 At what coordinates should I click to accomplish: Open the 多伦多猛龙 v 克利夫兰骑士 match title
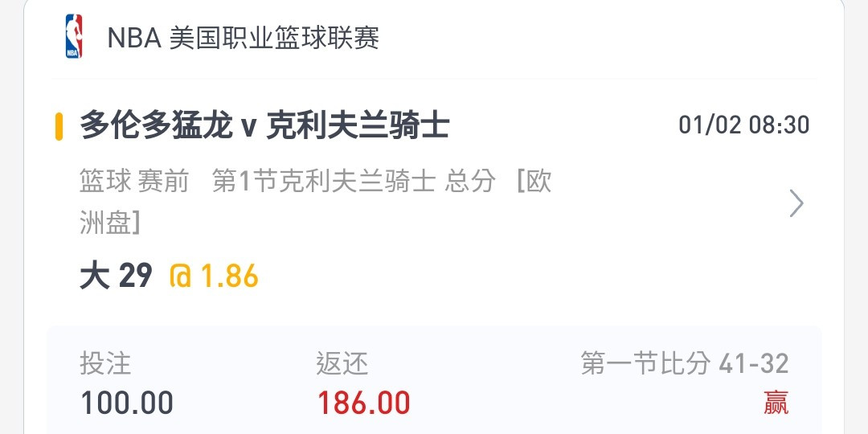coord(264,125)
